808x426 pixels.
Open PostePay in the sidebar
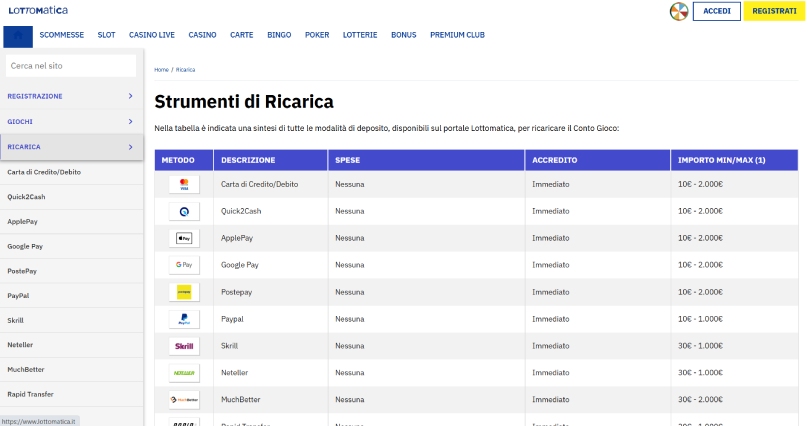[x=72, y=271]
